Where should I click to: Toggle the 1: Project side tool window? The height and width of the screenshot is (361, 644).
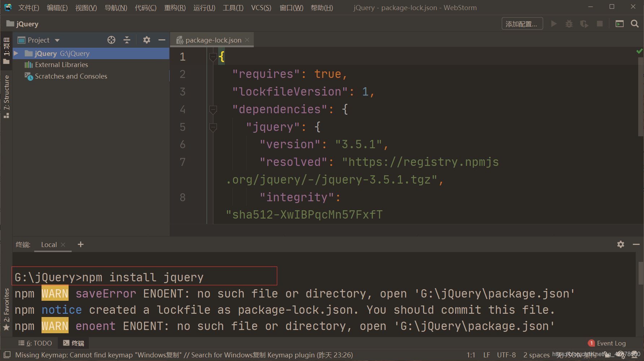click(x=6, y=50)
